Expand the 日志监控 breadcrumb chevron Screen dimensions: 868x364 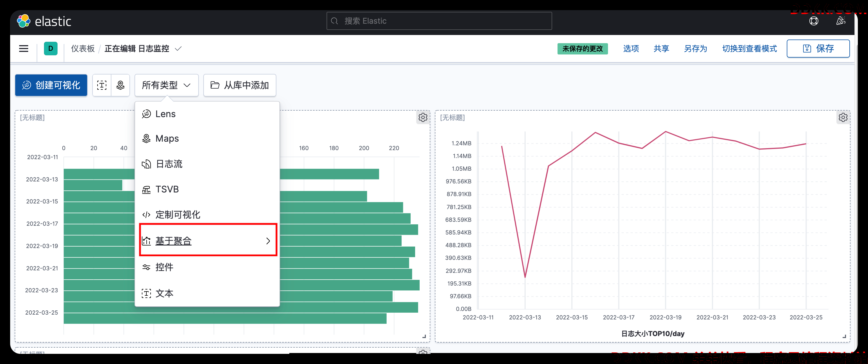(178, 49)
